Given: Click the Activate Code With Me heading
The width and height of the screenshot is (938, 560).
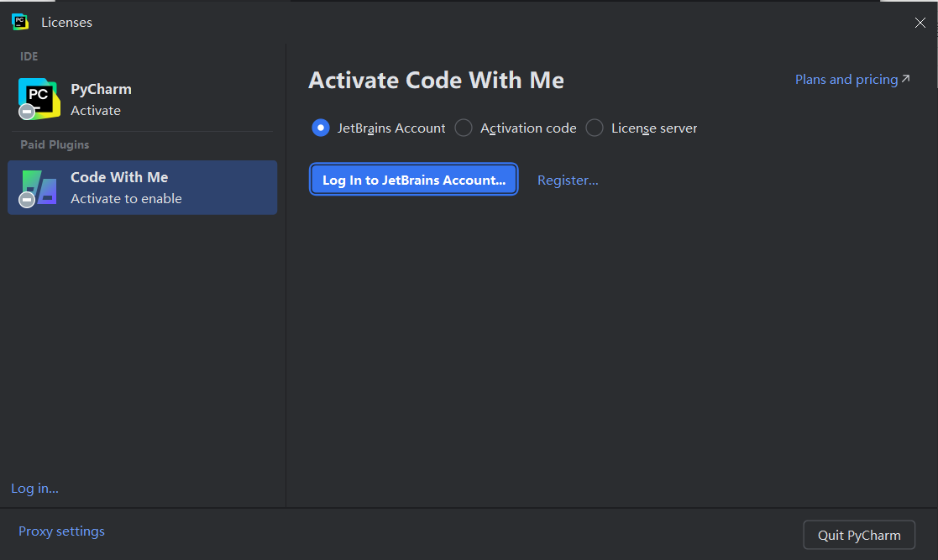Looking at the screenshot, I should pyautogui.click(x=436, y=80).
